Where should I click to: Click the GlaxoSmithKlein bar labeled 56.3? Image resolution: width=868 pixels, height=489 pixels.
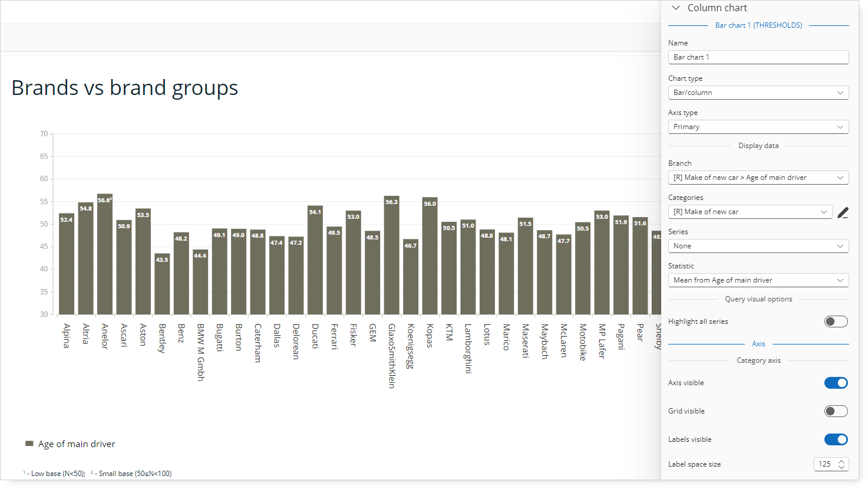[x=392, y=255]
